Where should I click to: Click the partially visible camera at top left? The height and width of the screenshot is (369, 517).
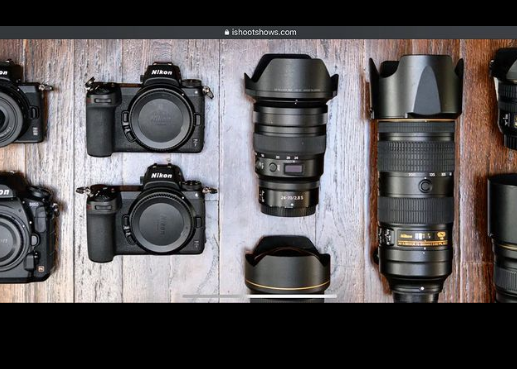[x=23, y=104]
